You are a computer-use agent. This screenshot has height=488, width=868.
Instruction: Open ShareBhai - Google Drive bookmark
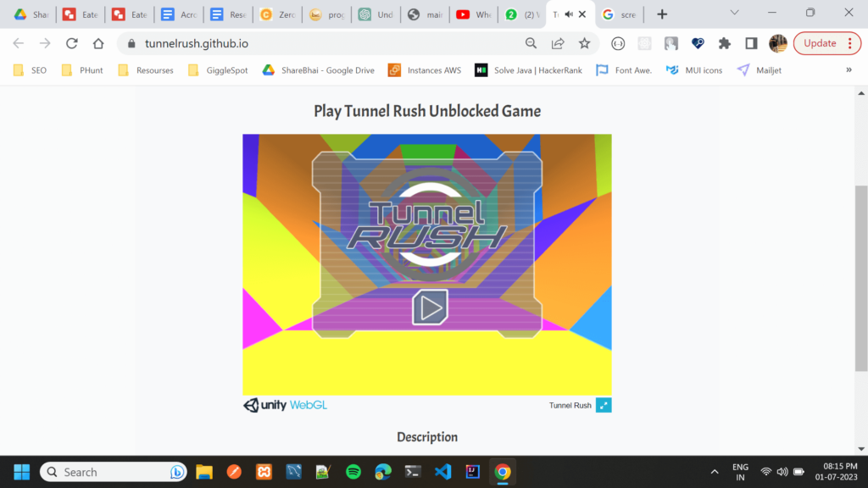[x=319, y=70]
